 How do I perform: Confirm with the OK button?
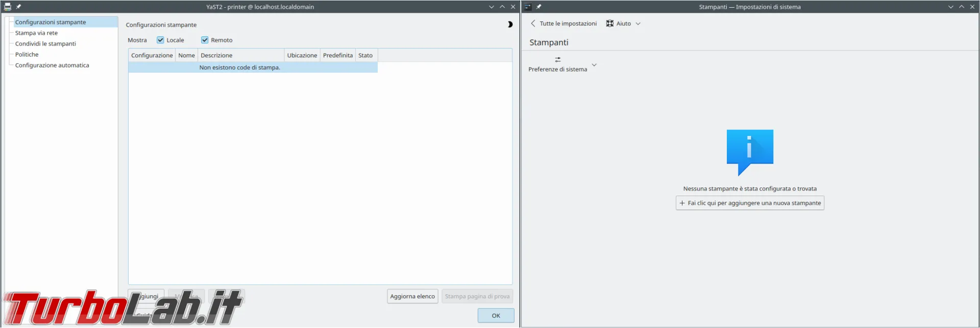click(x=496, y=316)
